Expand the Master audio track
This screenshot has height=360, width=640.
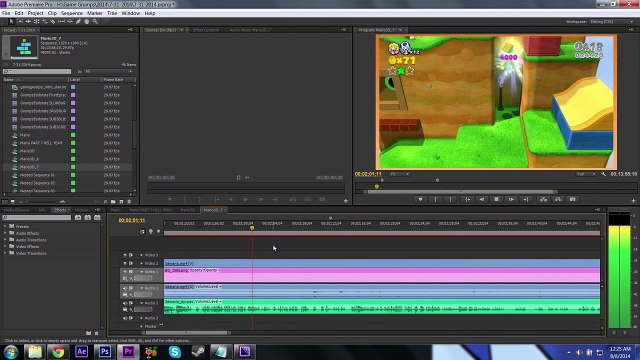(x=141, y=326)
